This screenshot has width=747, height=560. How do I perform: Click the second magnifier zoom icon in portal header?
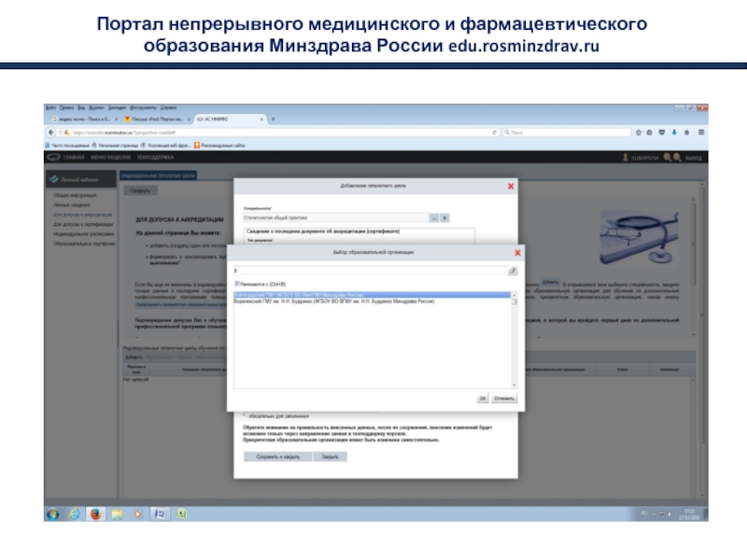tap(677, 157)
